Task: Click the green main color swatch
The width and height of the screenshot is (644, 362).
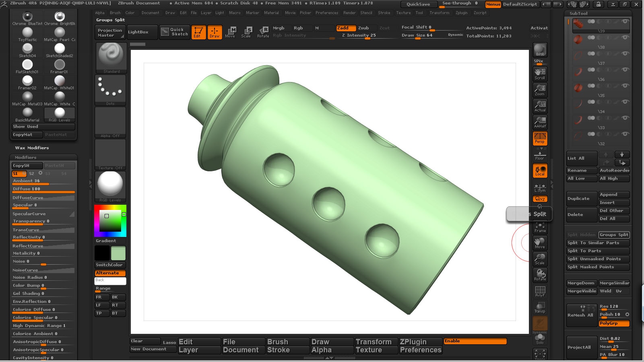Action: tap(118, 253)
